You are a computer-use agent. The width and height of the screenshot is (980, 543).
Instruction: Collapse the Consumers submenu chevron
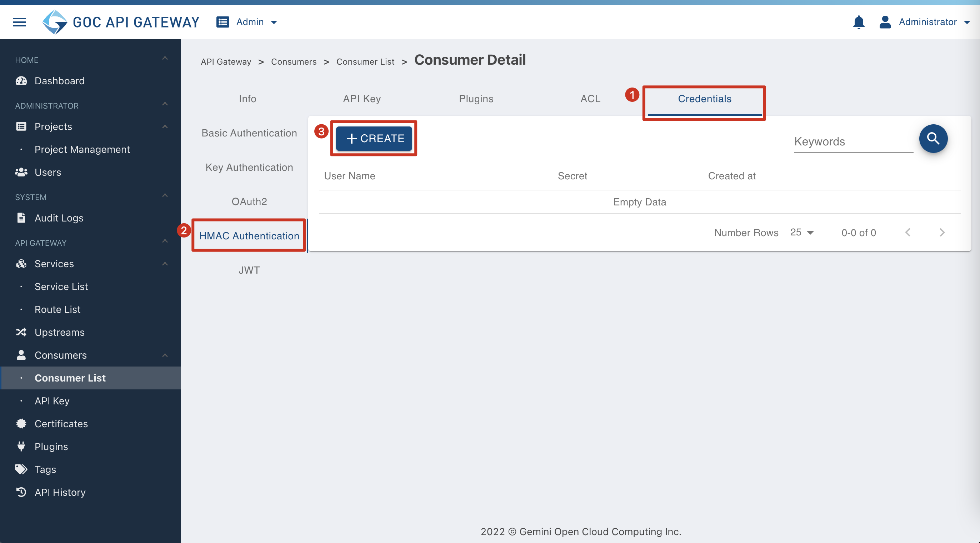point(165,355)
